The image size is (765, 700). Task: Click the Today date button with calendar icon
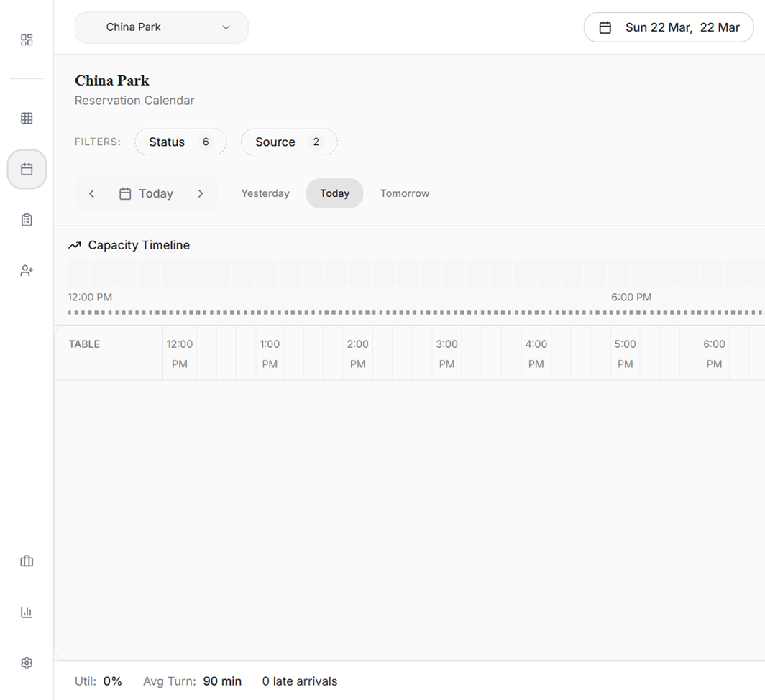coord(146,194)
